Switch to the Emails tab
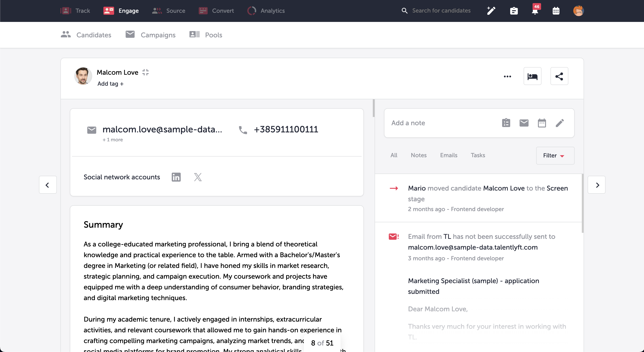This screenshot has width=644, height=352. [448, 155]
